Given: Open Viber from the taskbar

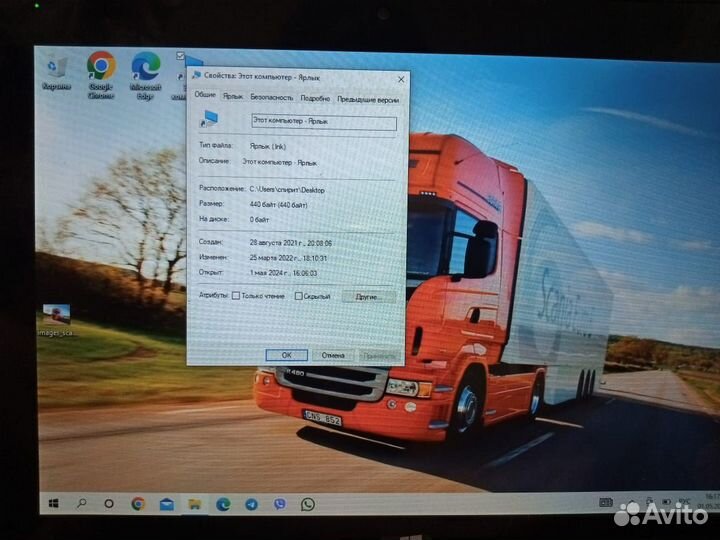Looking at the screenshot, I should (279, 504).
